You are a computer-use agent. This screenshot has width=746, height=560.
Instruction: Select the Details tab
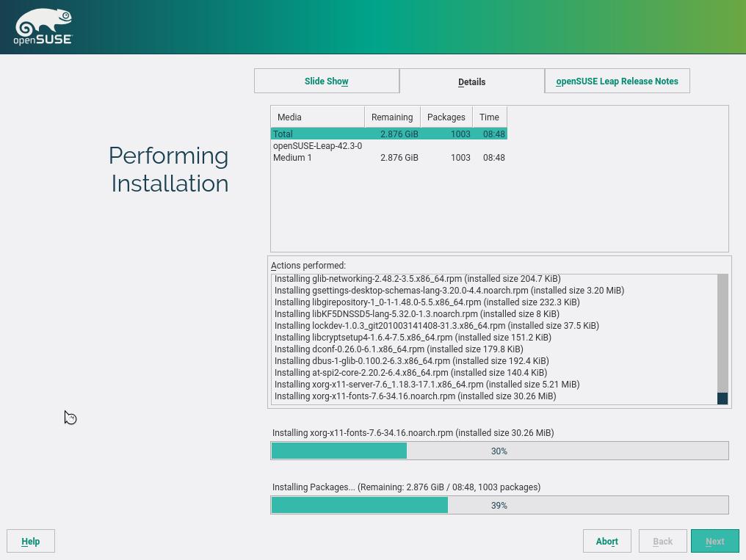(471, 82)
